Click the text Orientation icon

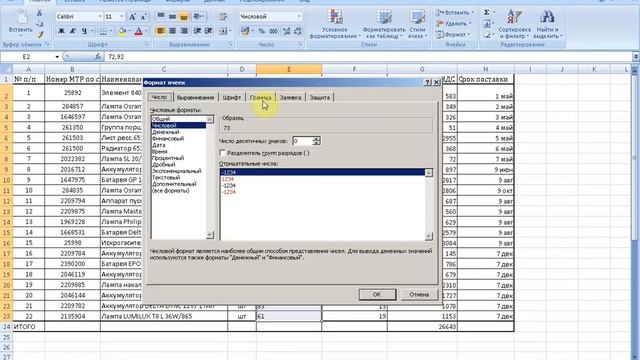[198, 16]
